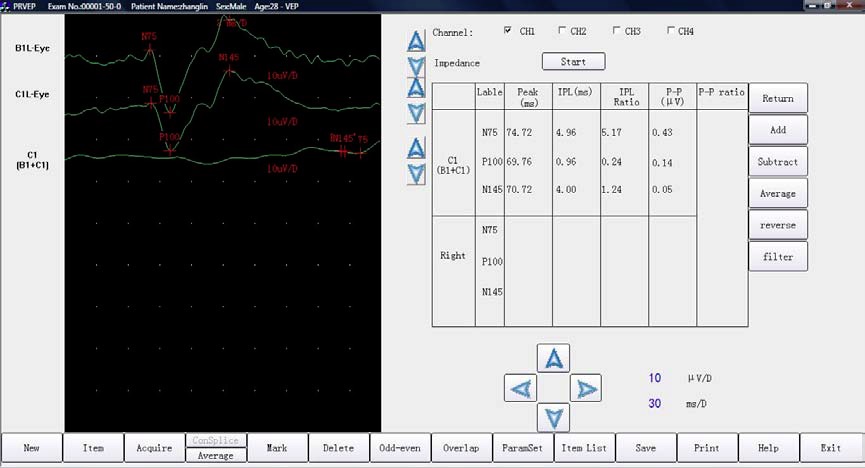Click the Exit button
Image resolution: width=865 pixels, height=468 pixels.
[831, 448]
